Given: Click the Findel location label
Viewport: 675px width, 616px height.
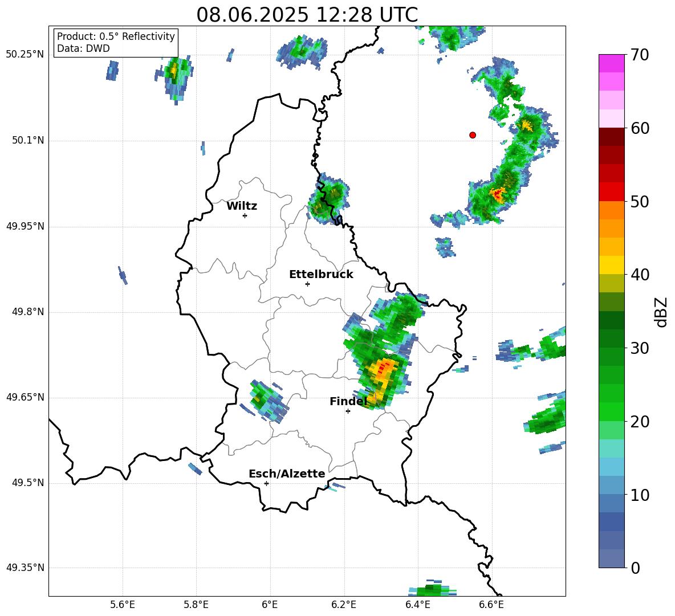Looking at the screenshot, I should coord(348,401).
